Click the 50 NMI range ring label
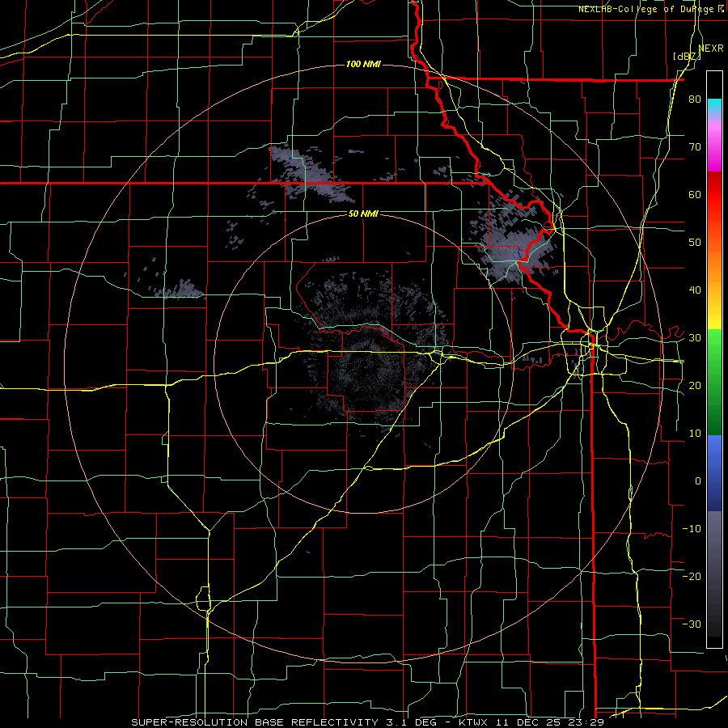The width and height of the screenshot is (728, 728). coord(363,214)
